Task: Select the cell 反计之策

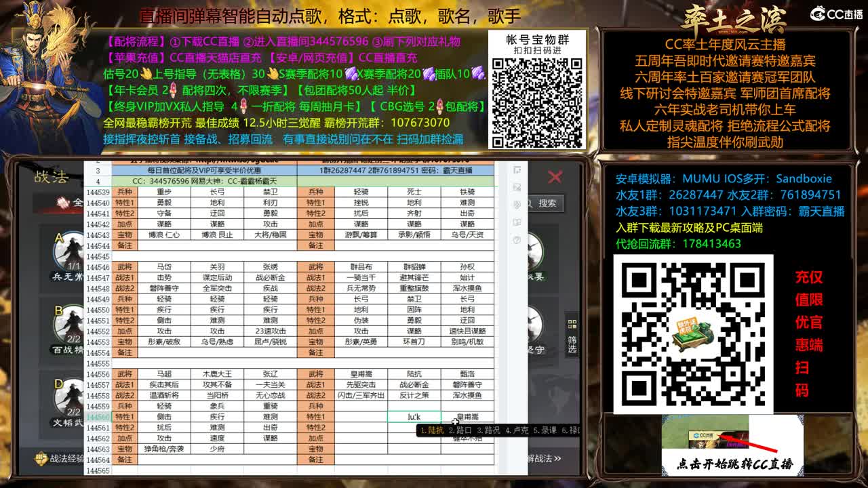Action: (414, 395)
